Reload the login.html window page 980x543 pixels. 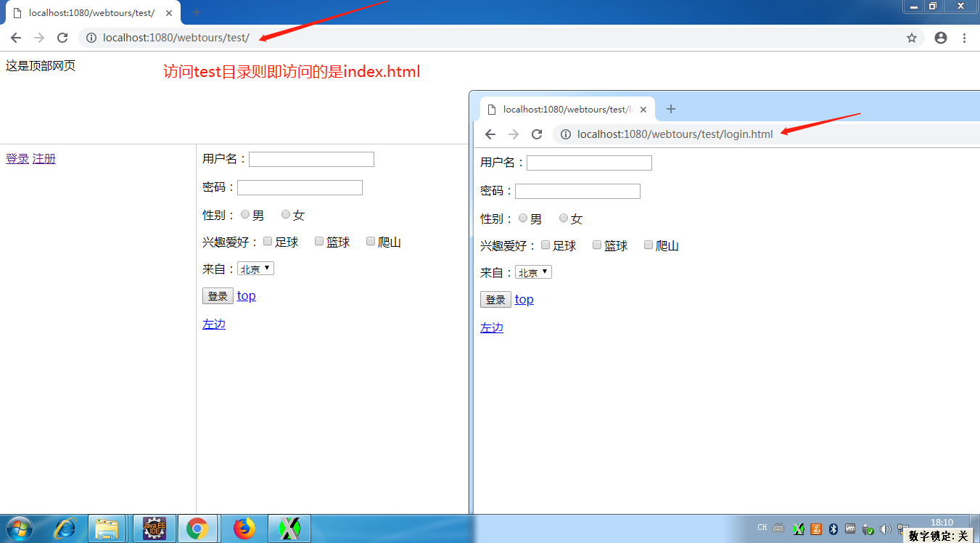(537, 134)
